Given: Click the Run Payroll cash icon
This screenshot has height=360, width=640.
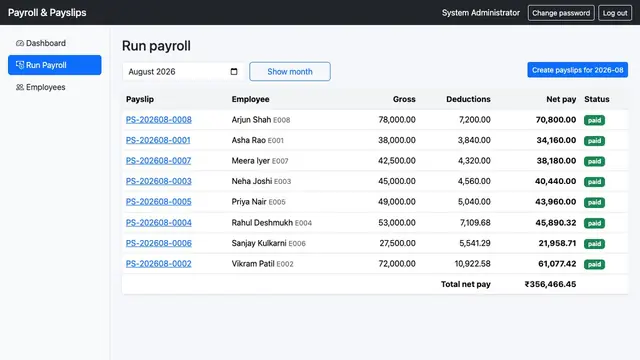Looking at the screenshot, I should click(20, 65).
